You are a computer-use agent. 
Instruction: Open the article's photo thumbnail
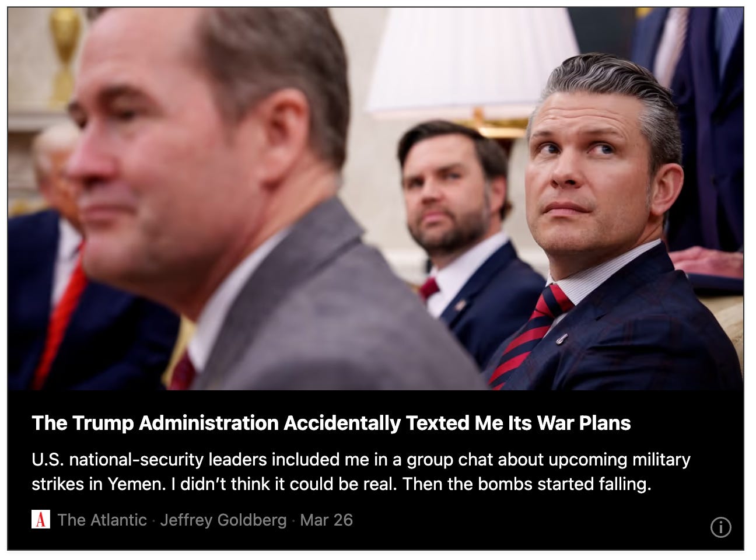click(x=376, y=199)
